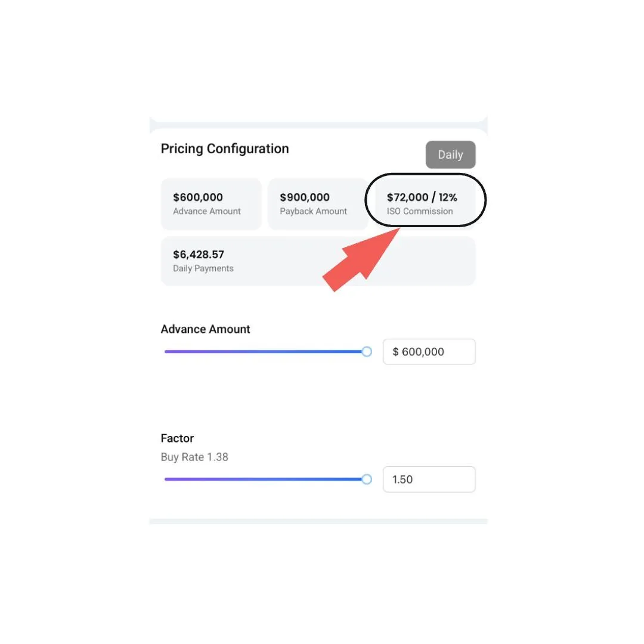
Task: Select the $900,000 Payback Amount card
Action: tap(317, 204)
